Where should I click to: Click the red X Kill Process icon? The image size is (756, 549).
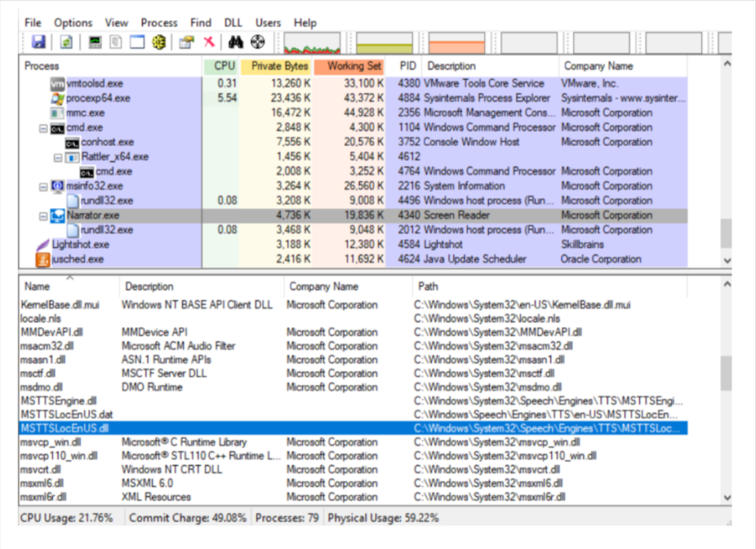(209, 42)
